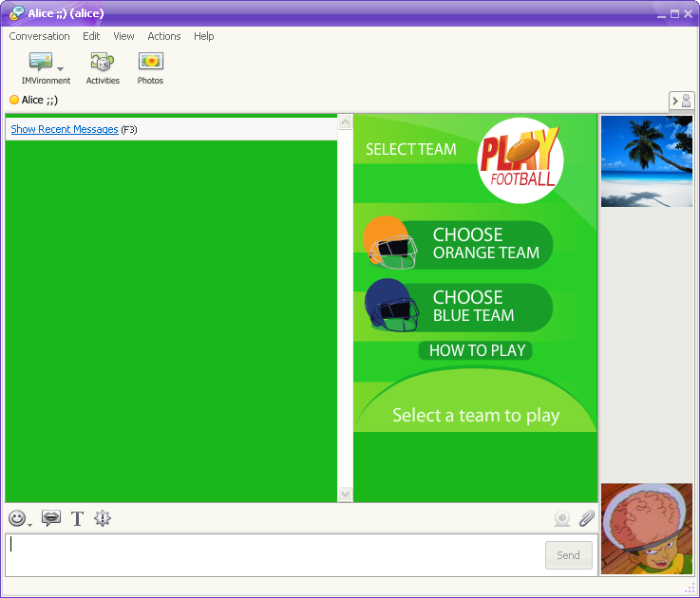Click the Audibles lips icon

pyautogui.click(x=51, y=518)
